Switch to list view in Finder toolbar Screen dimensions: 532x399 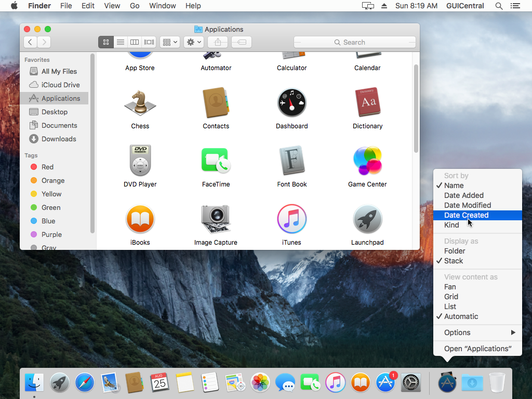[x=121, y=42]
